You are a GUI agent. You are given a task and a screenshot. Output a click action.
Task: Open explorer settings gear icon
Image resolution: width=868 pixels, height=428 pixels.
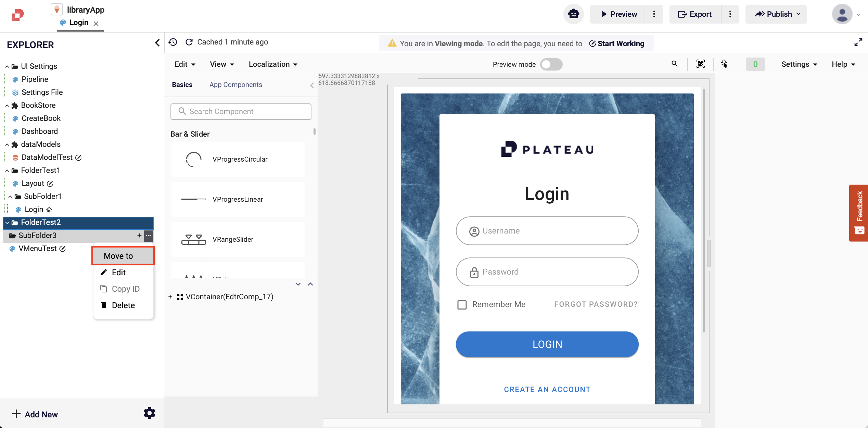149,413
